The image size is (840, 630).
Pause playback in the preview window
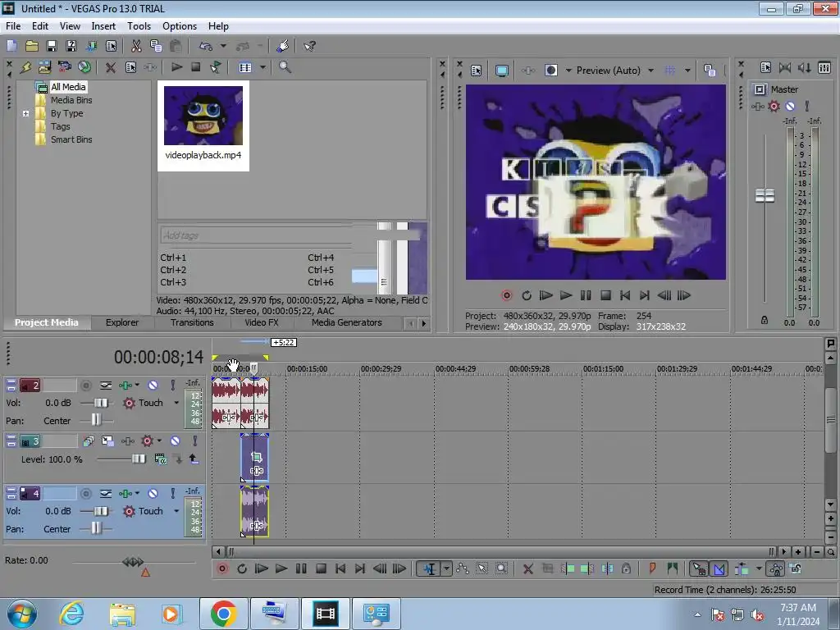coord(586,295)
